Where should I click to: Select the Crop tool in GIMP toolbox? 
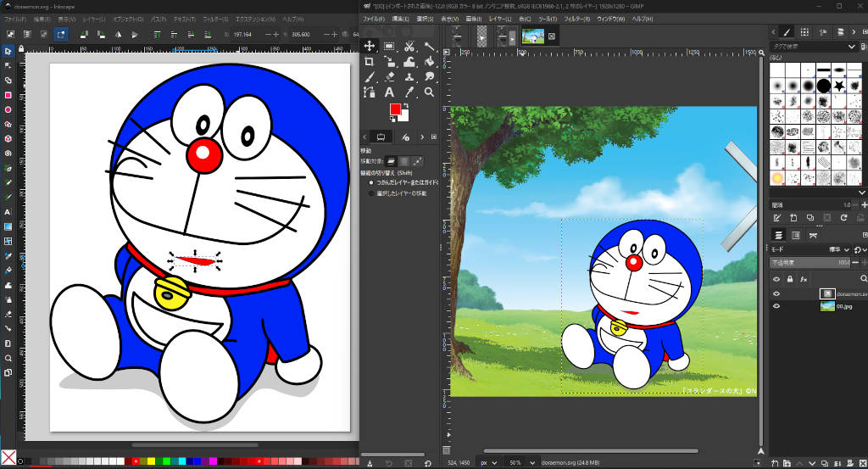[370, 61]
